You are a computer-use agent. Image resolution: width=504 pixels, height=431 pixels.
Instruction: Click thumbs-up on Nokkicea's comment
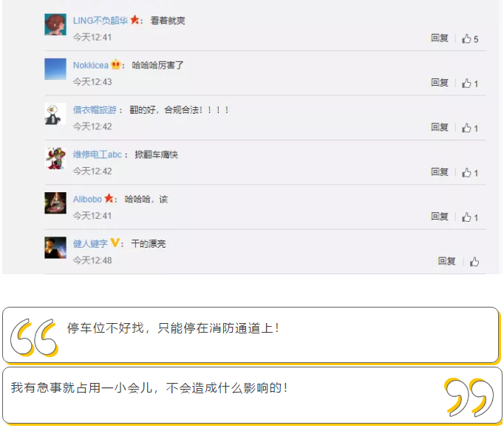tap(470, 84)
